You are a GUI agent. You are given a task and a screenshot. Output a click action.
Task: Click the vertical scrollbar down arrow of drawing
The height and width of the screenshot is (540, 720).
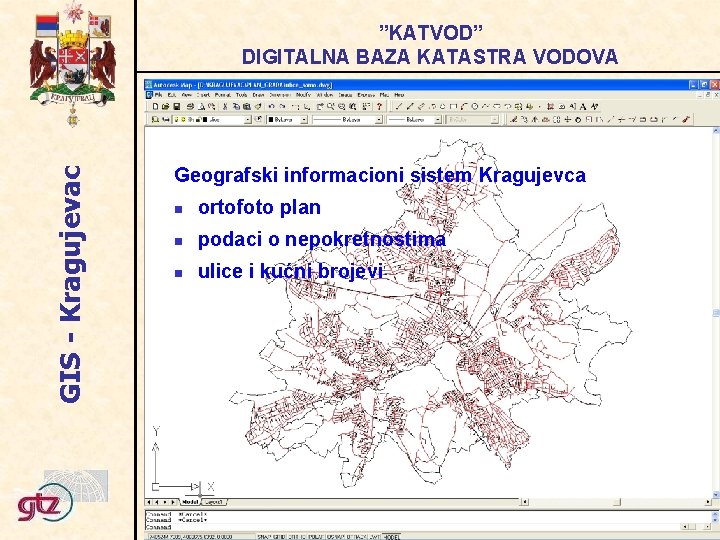tap(716, 494)
